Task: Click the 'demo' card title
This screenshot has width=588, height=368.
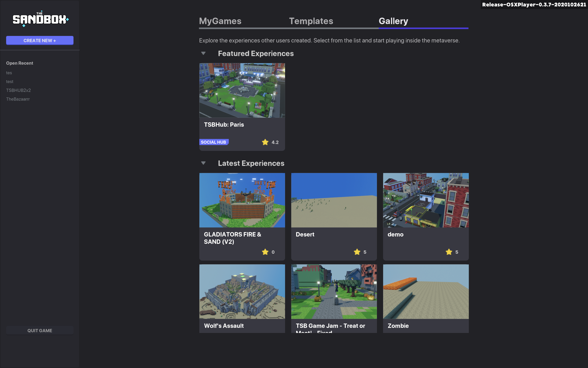Action: click(x=395, y=234)
